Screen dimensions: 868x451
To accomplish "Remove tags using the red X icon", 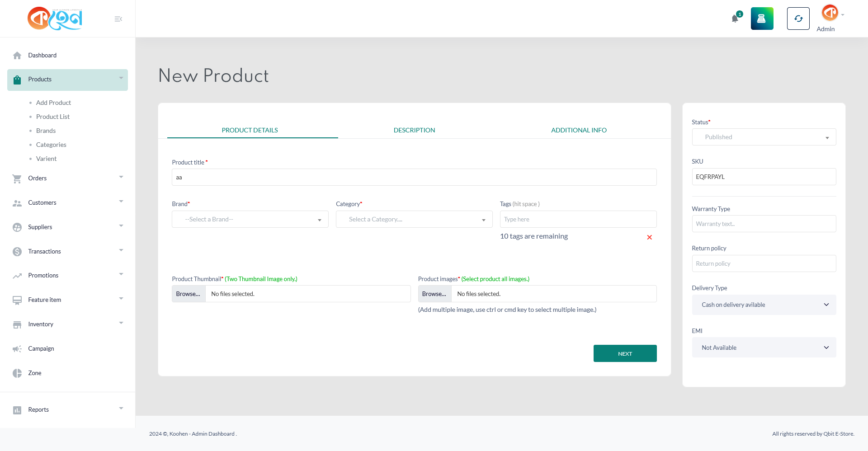I will pyautogui.click(x=649, y=237).
